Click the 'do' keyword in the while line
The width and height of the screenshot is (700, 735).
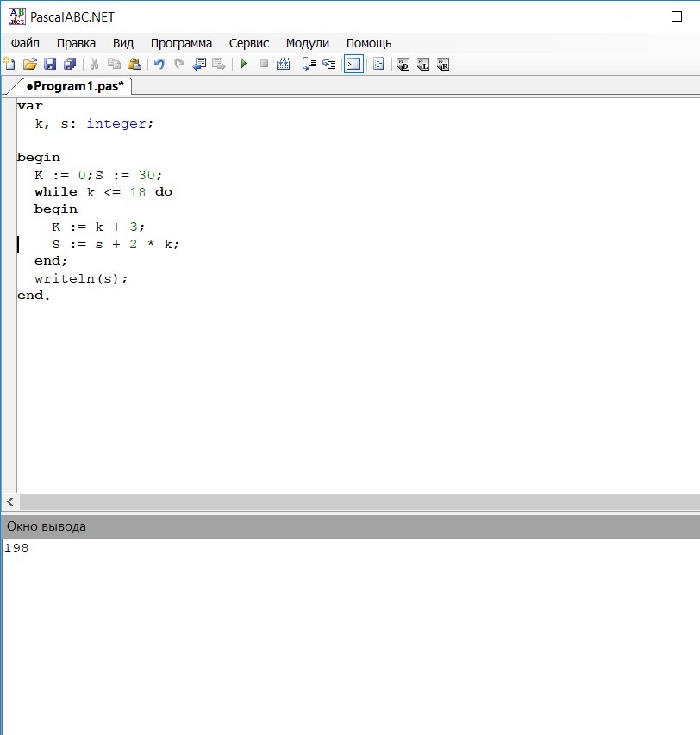pyautogui.click(x=164, y=191)
